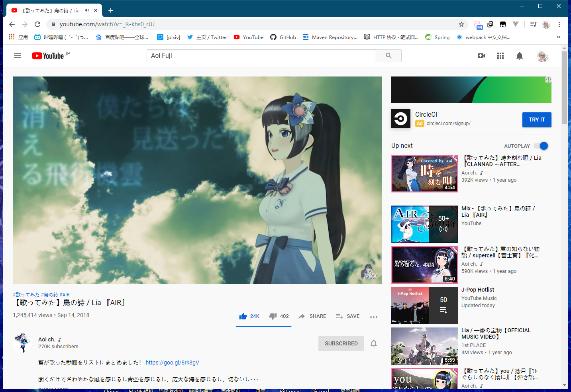Click the linked-rings extension icon

pos(490,24)
